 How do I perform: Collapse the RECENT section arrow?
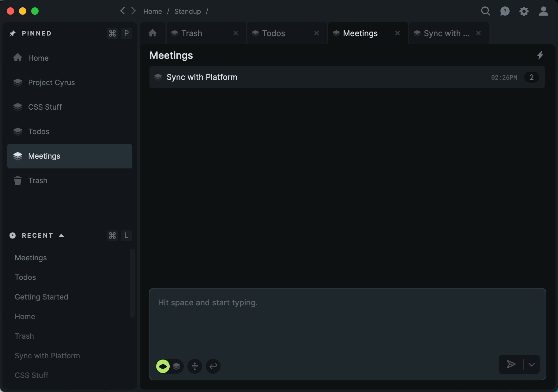pyautogui.click(x=61, y=236)
